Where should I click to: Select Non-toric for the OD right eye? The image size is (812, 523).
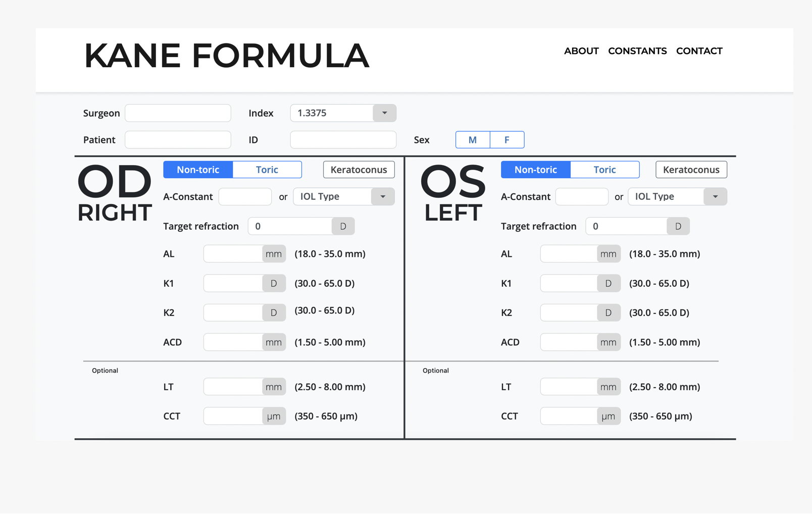coord(198,170)
